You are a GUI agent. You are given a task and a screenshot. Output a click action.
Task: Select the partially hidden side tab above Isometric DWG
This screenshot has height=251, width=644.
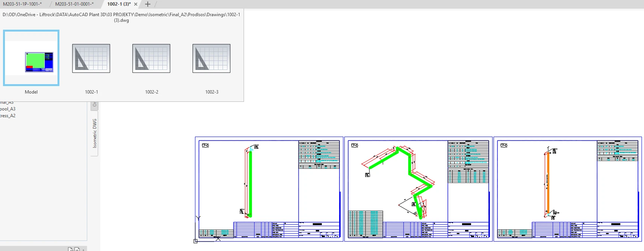[x=95, y=105]
